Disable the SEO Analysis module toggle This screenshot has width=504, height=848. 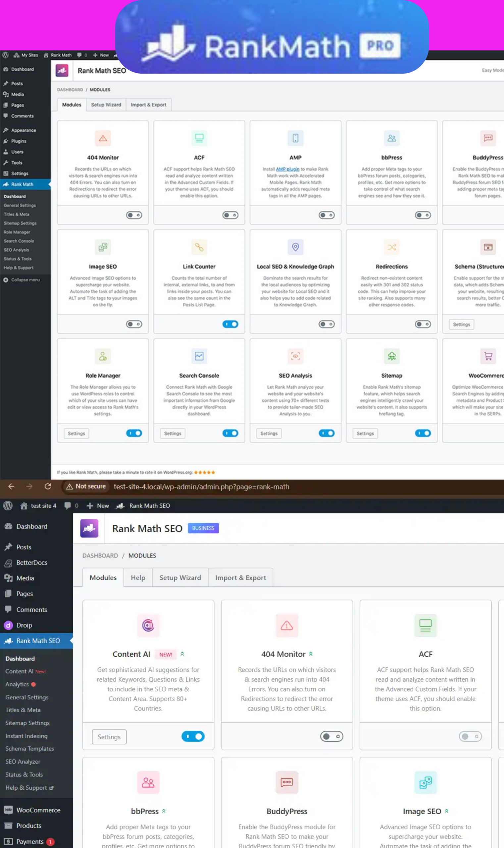pos(327,433)
